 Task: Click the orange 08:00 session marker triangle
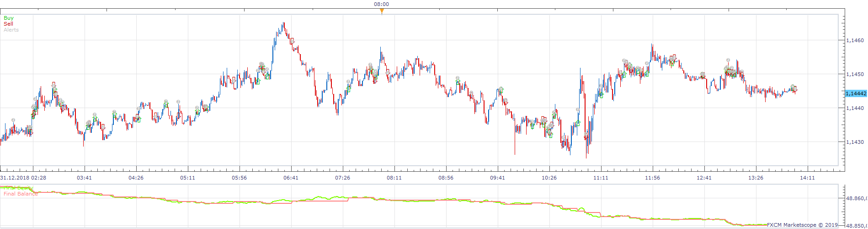(382, 11)
